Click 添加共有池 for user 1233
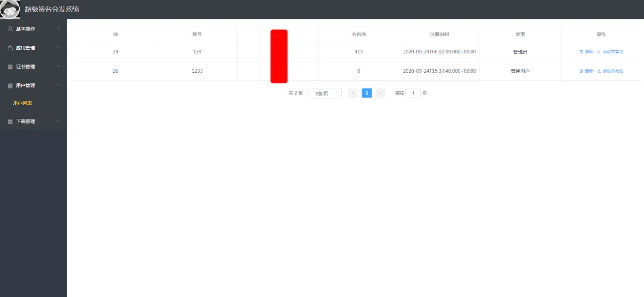The image size is (644, 297). [610, 71]
